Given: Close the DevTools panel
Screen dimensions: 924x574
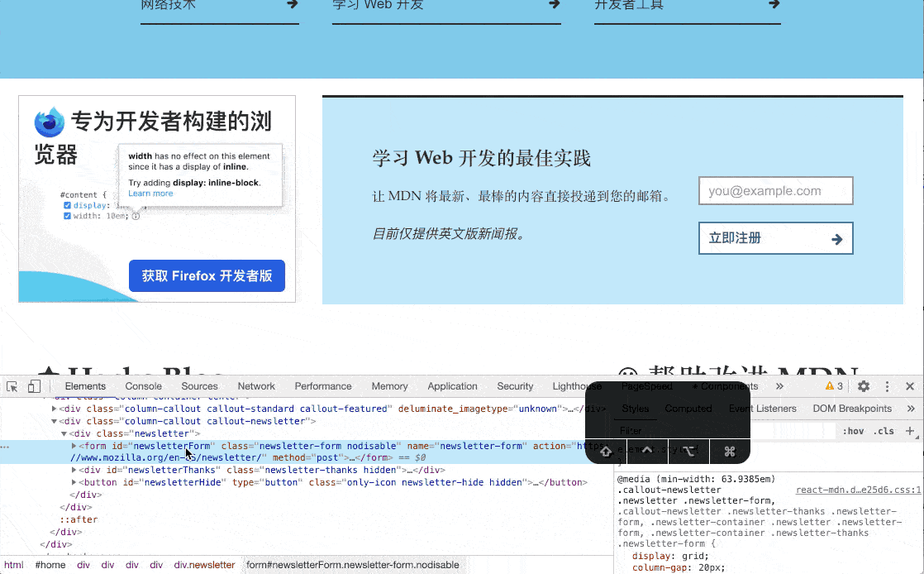Looking at the screenshot, I should tap(910, 386).
